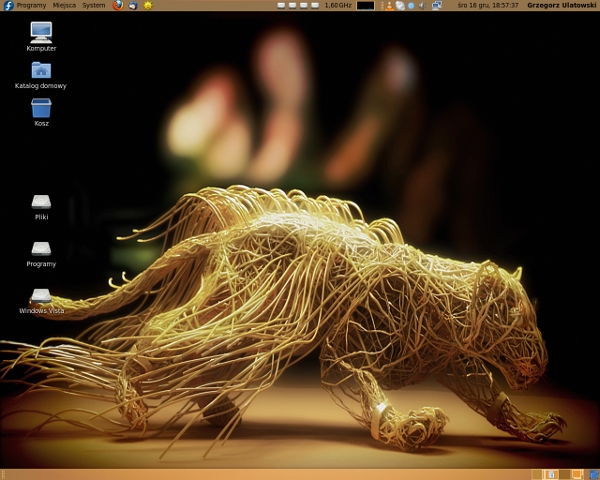This screenshot has width=600, height=480.
Task: Open the volume control speaker icon
Action: click(x=421, y=5)
